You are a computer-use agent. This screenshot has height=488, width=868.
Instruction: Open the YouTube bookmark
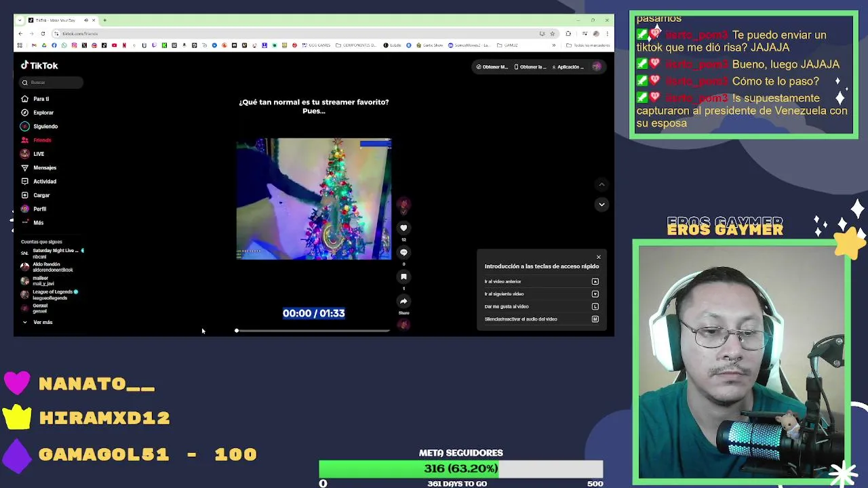(114, 45)
